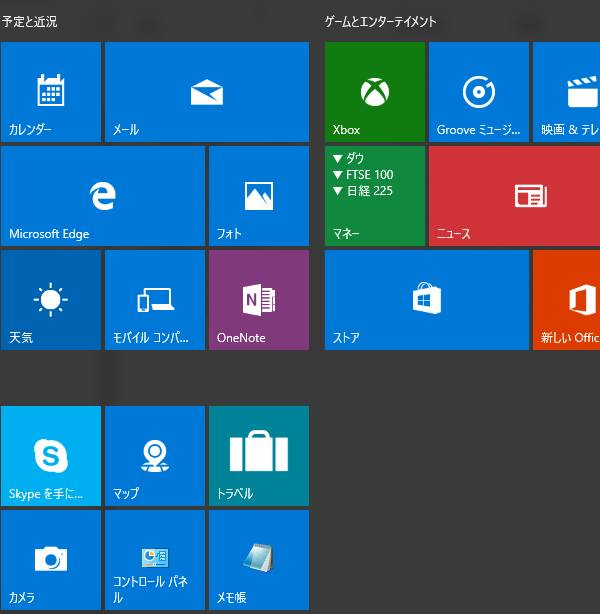Click the Get Skype (Skype を手に...) tile
The height and width of the screenshot is (614, 600).
pos(51,456)
